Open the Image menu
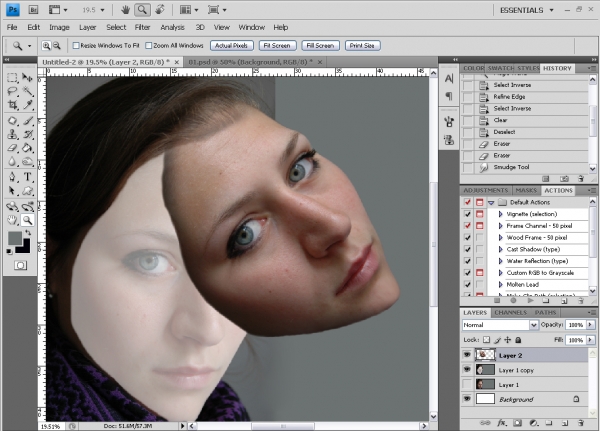 click(59, 27)
